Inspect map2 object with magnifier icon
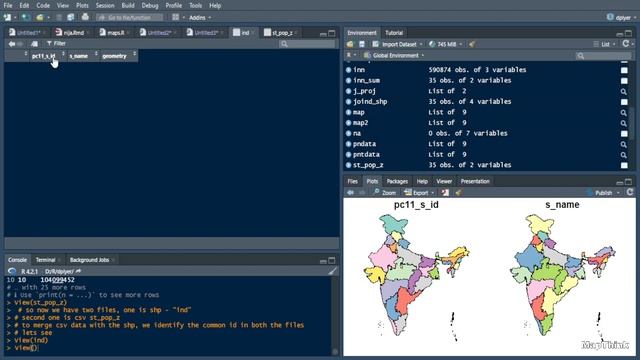 [624, 123]
